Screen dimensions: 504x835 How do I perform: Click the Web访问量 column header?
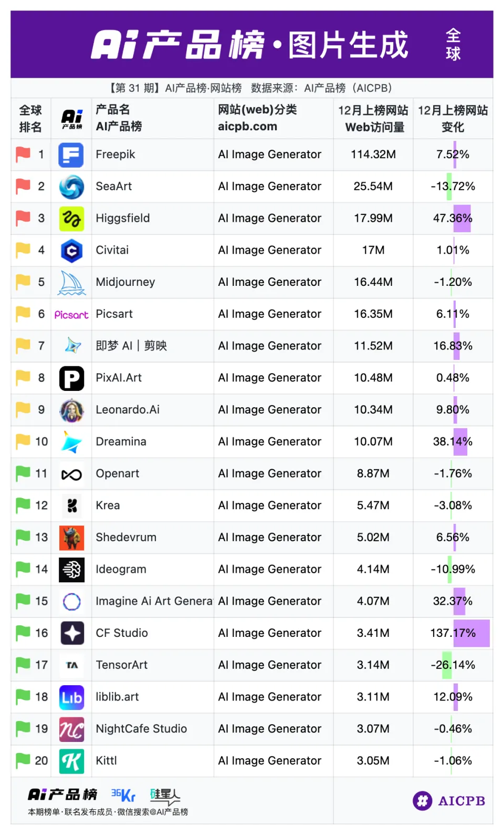point(373,119)
